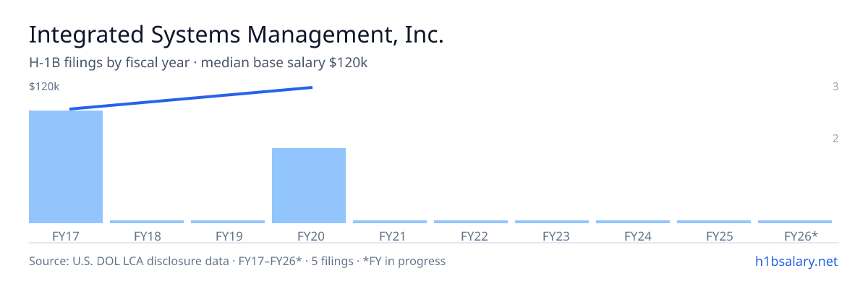The image size is (868, 289).
Task: Click the DOL LCA source footnote
Action: point(237,261)
